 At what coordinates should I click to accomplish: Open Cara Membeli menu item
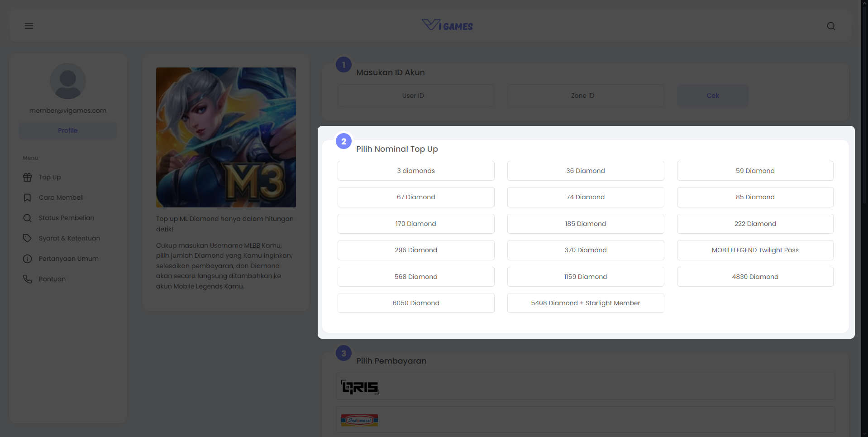point(61,197)
